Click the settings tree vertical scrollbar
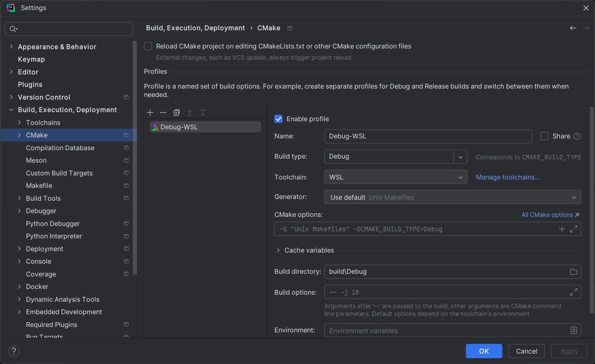This screenshot has width=595, height=364. [135, 158]
